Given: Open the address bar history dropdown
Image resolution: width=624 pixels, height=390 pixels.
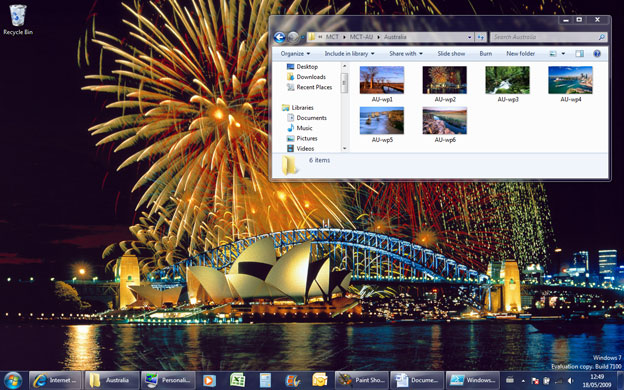Looking at the screenshot, I should (470, 37).
